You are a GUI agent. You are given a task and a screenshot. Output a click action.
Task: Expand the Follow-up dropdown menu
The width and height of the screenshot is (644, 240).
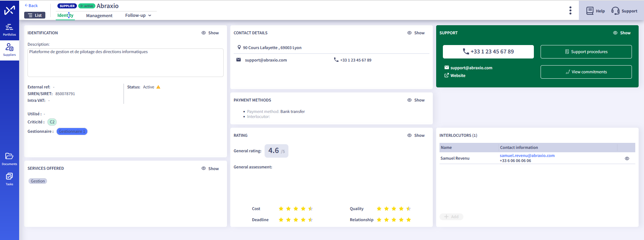tap(138, 15)
